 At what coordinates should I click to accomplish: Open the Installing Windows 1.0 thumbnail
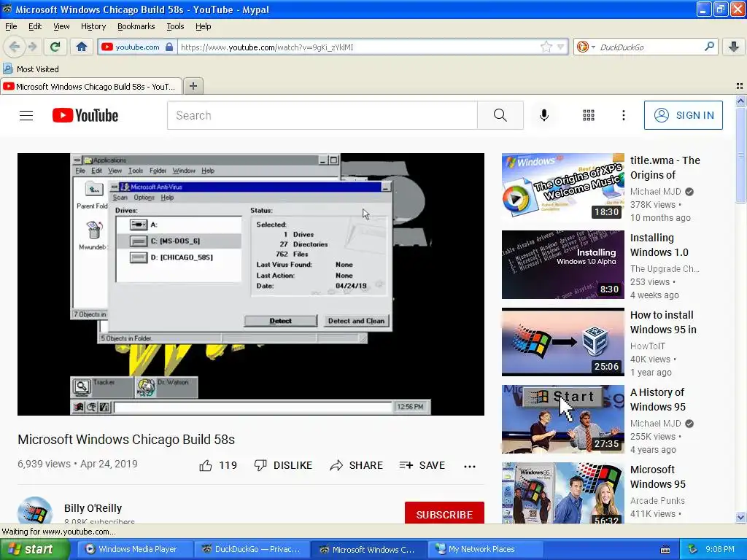(562, 265)
